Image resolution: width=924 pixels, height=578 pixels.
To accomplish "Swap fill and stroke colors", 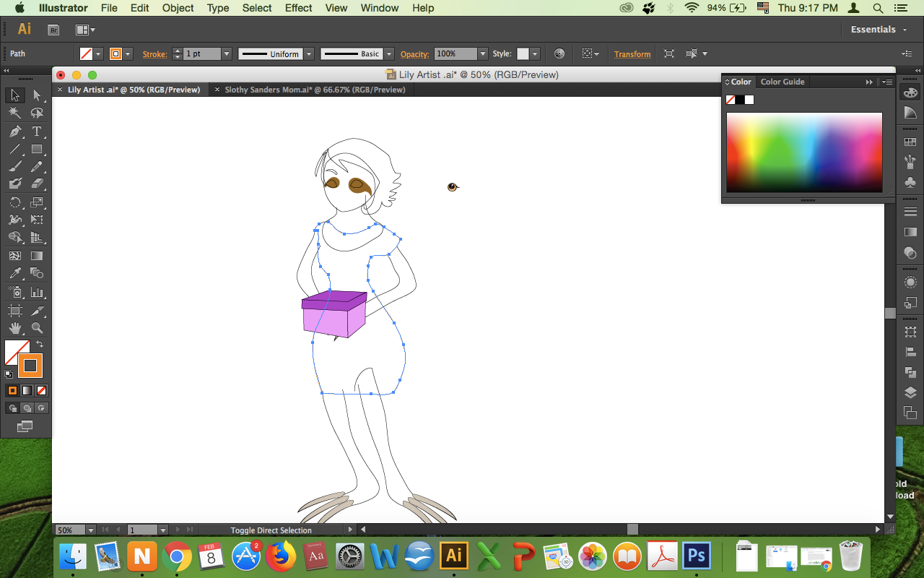I will click(x=40, y=345).
